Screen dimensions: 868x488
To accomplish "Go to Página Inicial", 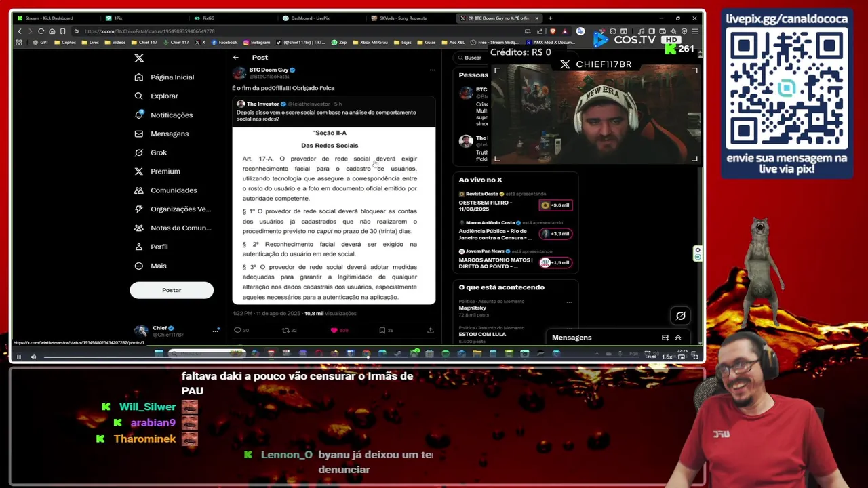I will coord(165,77).
